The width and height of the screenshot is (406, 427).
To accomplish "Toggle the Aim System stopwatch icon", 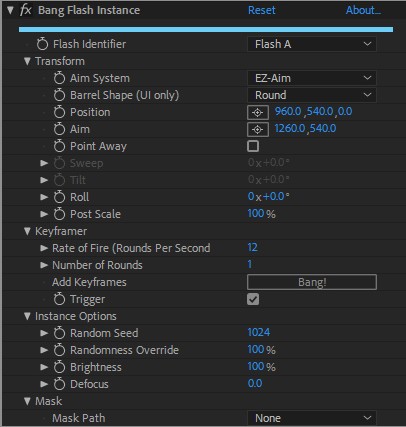I will 59,78.
